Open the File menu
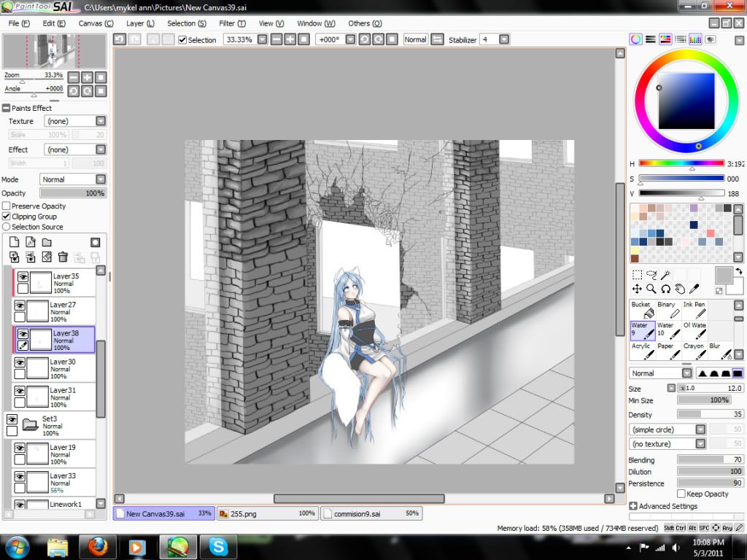The image size is (747, 560). [19, 23]
